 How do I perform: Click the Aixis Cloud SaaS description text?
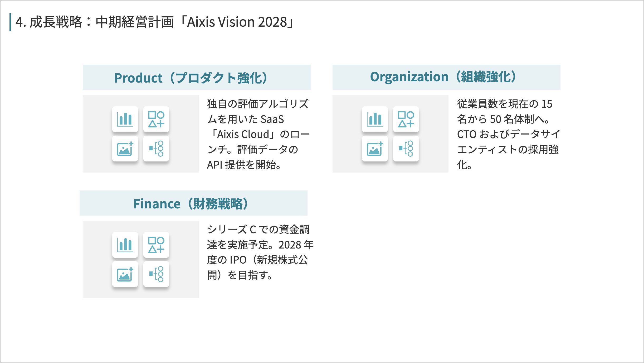[x=258, y=134]
